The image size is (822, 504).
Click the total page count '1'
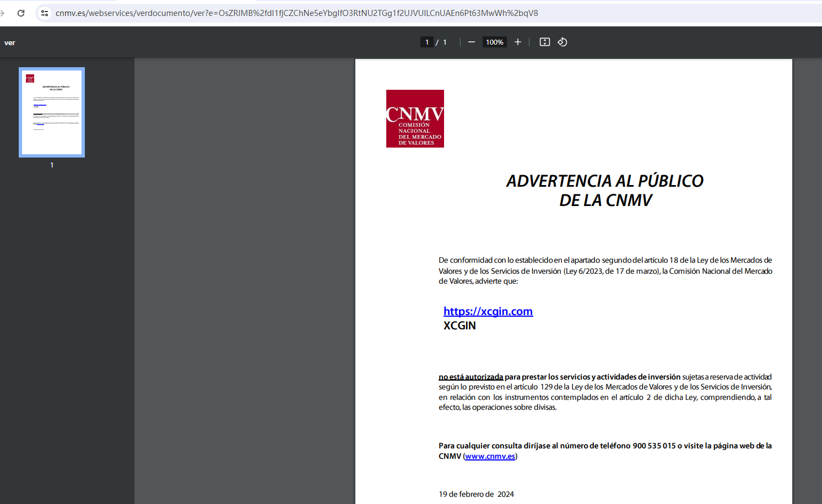point(445,42)
